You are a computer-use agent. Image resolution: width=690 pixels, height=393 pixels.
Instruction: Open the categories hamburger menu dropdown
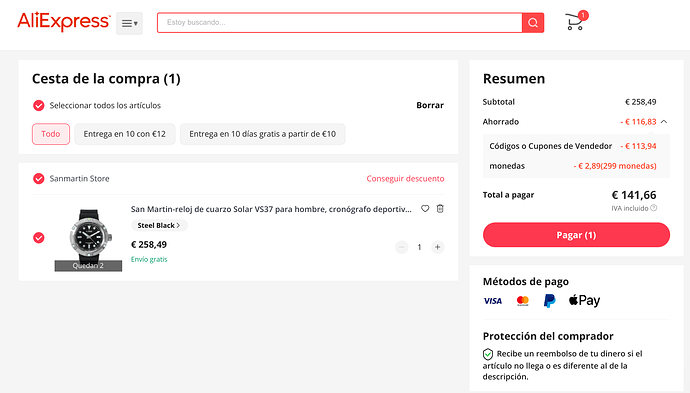click(x=129, y=23)
